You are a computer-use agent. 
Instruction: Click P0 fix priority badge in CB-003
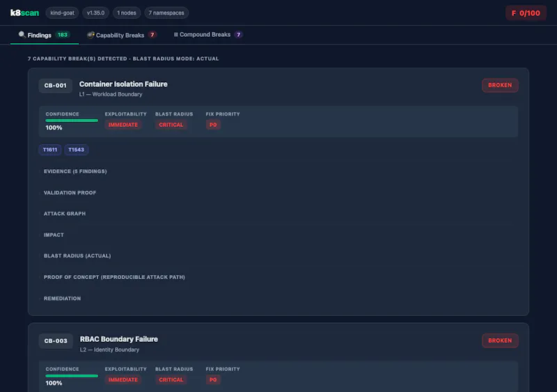(213, 379)
